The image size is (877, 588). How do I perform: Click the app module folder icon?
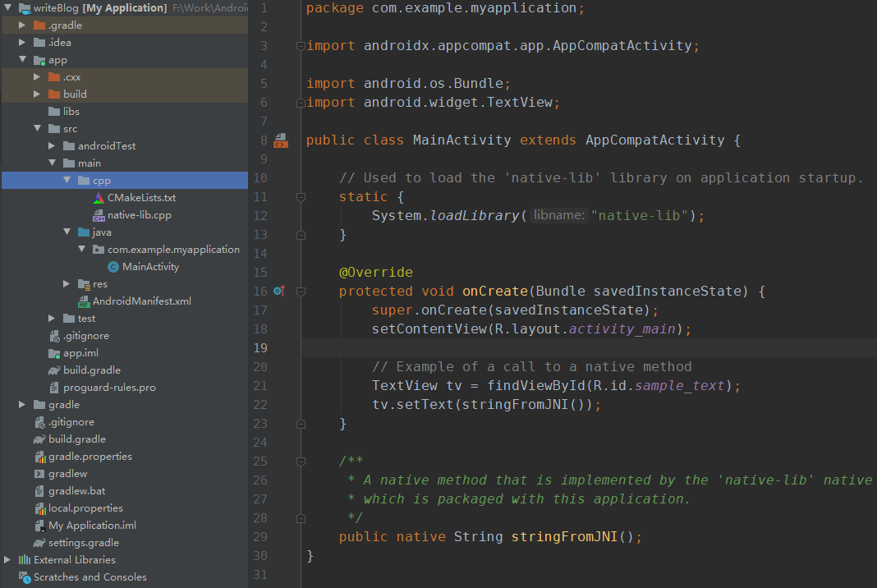(x=39, y=60)
